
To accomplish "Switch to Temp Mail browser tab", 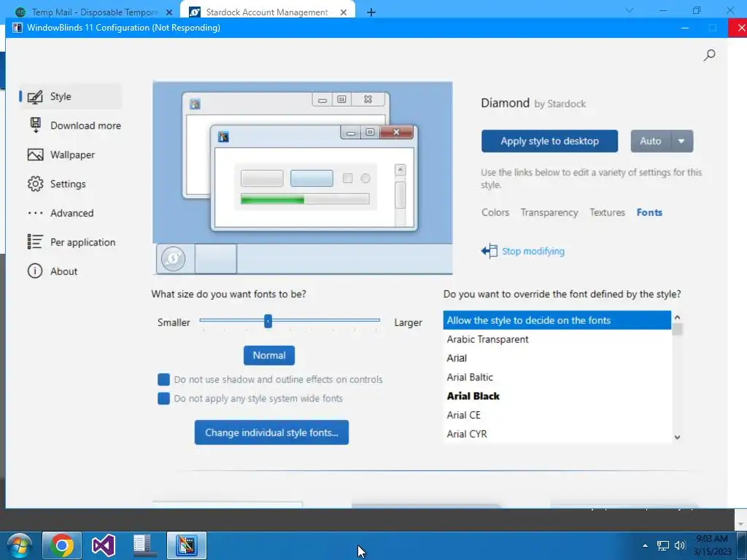I will pyautogui.click(x=94, y=12).
